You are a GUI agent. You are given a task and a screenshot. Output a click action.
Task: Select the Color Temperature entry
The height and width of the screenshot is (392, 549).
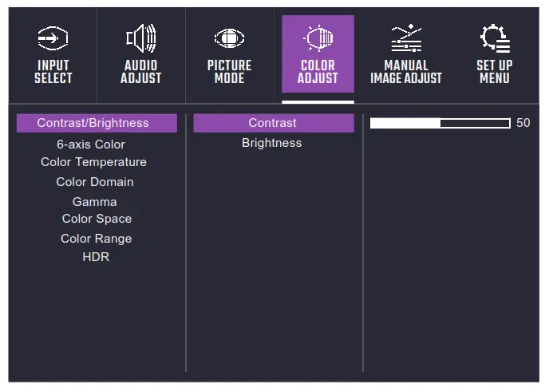[x=94, y=162]
